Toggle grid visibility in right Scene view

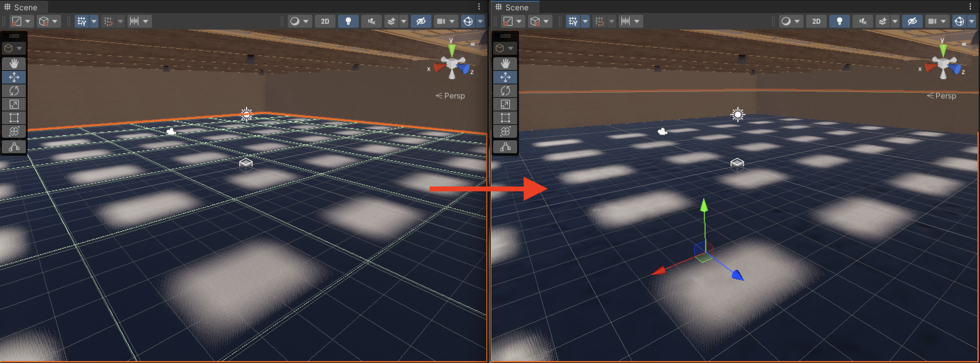point(573,21)
